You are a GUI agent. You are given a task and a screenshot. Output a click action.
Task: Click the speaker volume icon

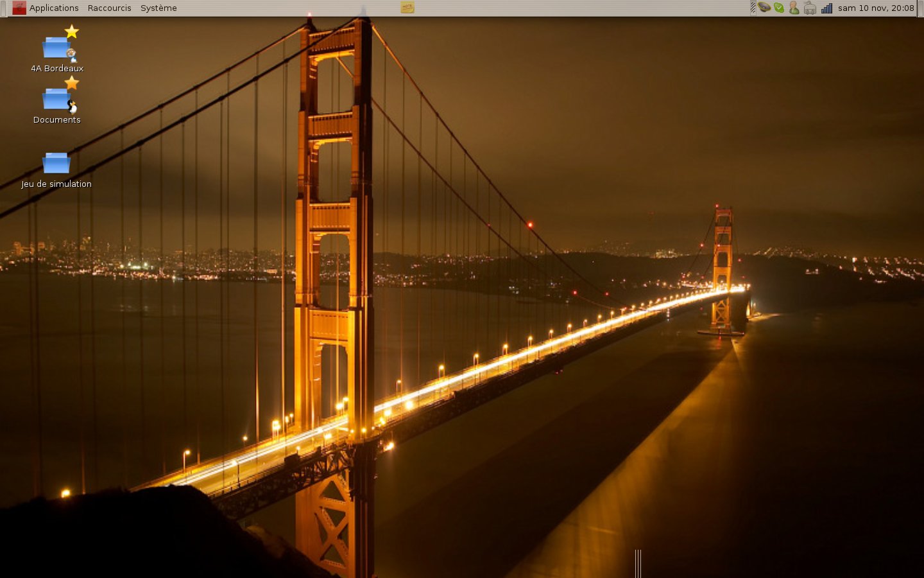click(764, 8)
